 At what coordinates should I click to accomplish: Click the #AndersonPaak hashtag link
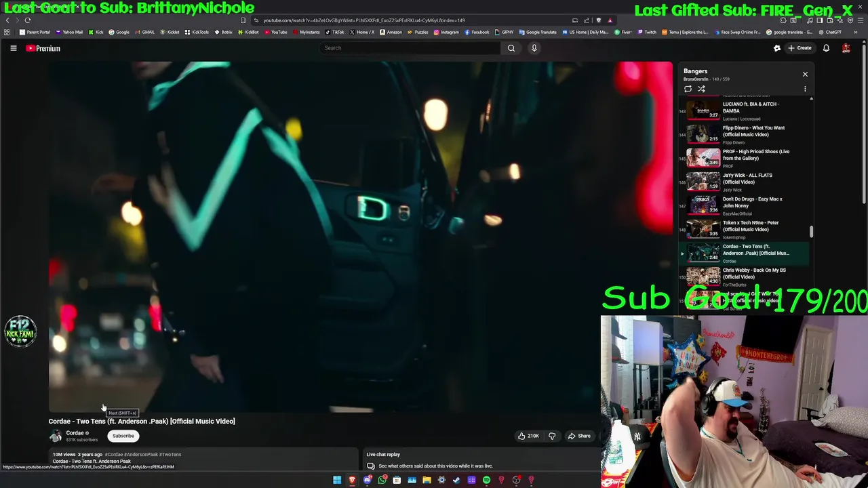coord(140,454)
